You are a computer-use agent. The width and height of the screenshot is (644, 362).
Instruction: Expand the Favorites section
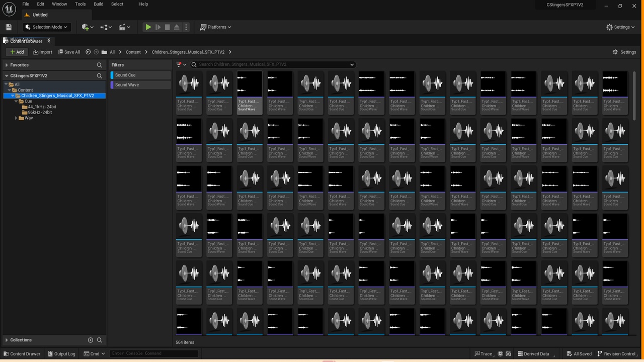point(7,65)
